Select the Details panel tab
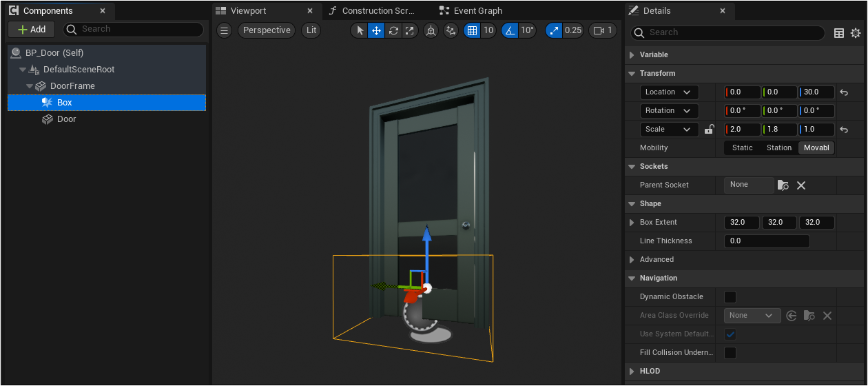 pyautogui.click(x=657, y=11)
